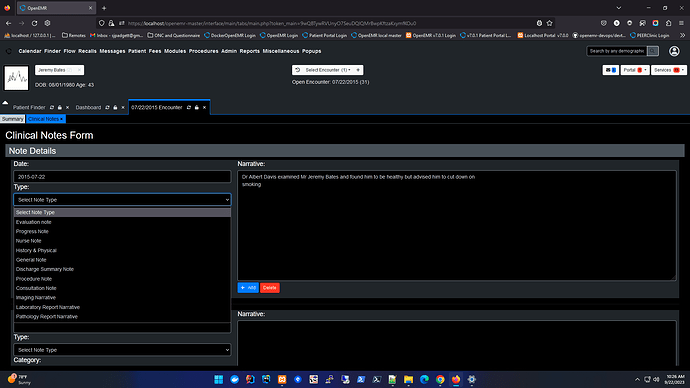Close the Dashboard tab
This screenshot has height=388, width=690.
click(x=123, y=107)
